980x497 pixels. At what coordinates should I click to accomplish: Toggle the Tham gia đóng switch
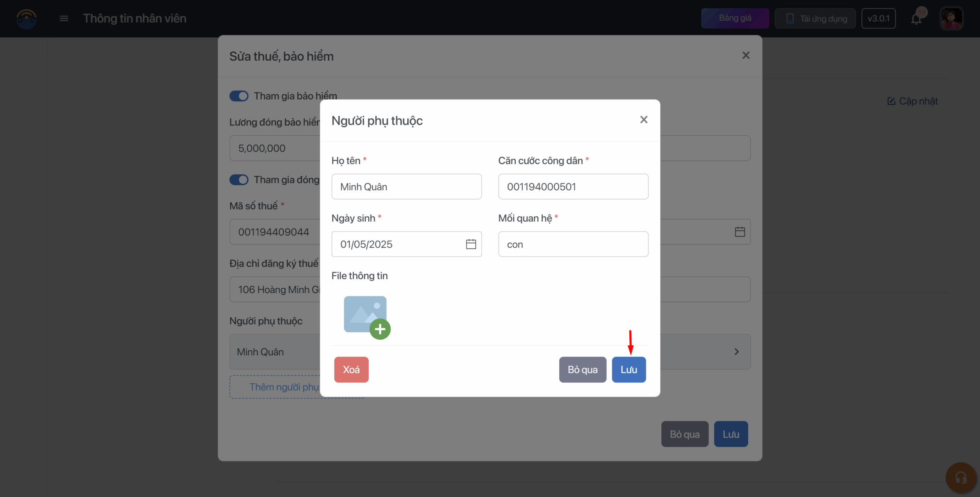tap(239, 180)
